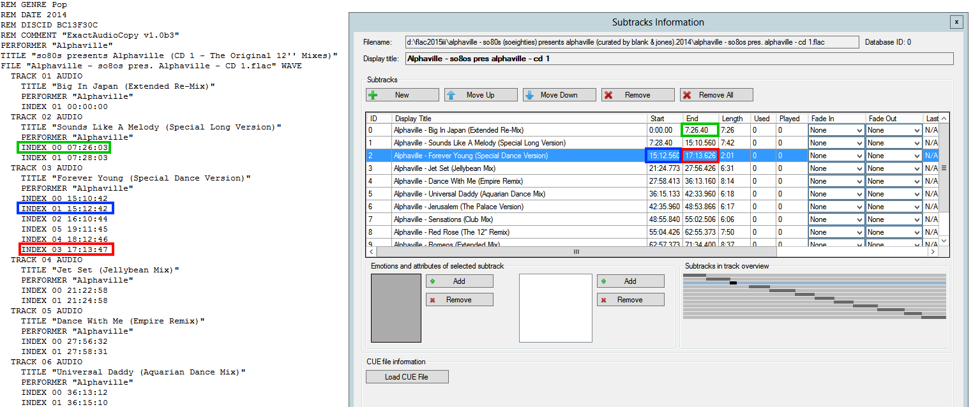
Task: Click the empty white attributes list
Action: point(556,308)
